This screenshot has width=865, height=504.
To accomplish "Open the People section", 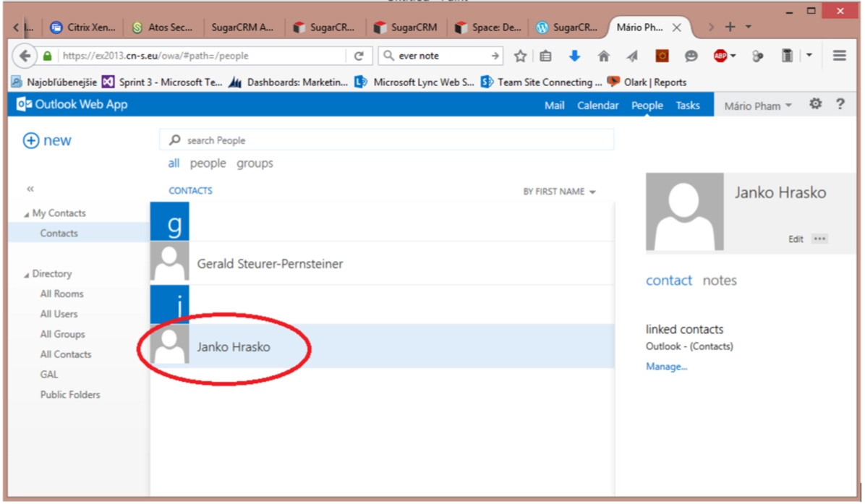I will [x=647, y=106].
